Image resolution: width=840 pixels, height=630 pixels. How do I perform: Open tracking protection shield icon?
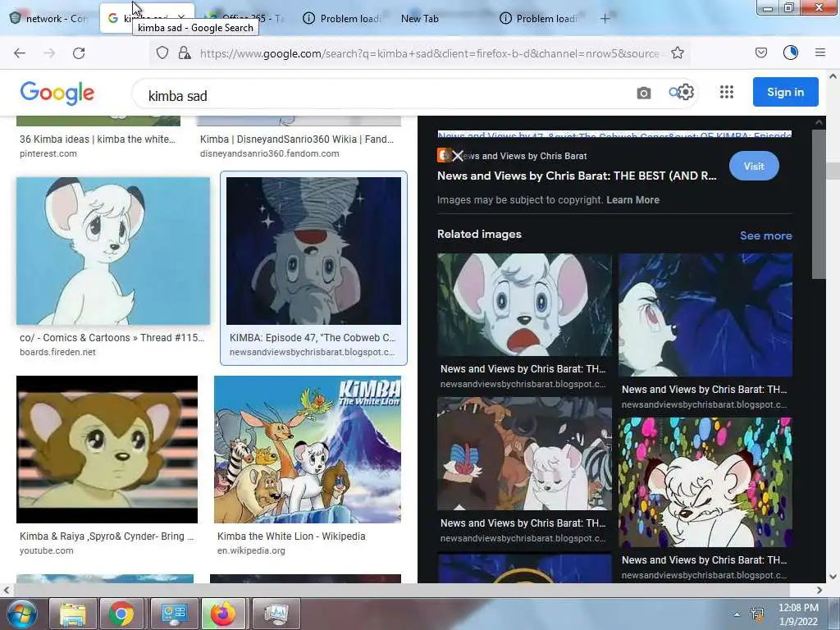point(162,52)
